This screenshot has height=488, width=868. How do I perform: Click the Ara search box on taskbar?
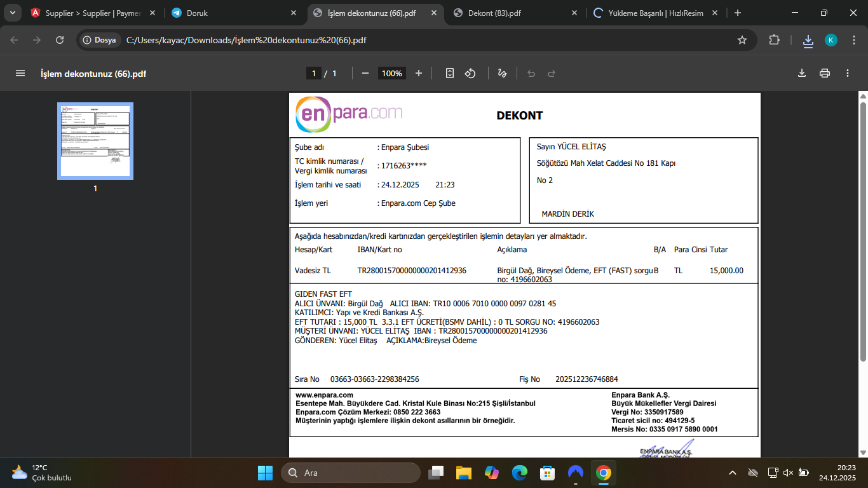point(351,473)
